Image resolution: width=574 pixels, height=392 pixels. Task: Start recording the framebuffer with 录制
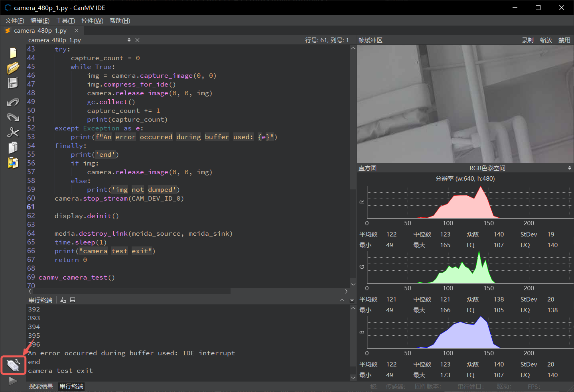[x=527, y=40]
